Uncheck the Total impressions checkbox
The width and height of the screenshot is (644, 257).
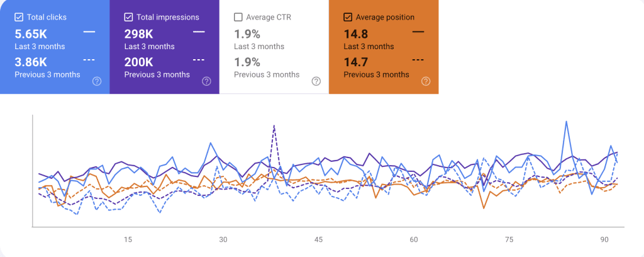129,17
